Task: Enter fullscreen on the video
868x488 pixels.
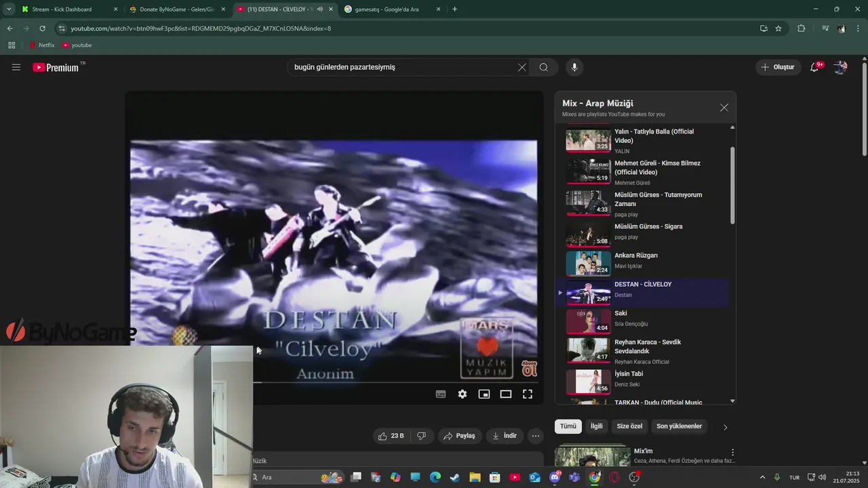Action: click(x=528, y=394)
